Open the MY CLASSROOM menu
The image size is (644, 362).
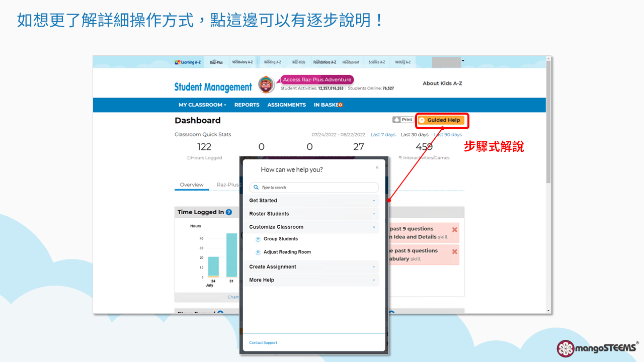pos(202,105)
